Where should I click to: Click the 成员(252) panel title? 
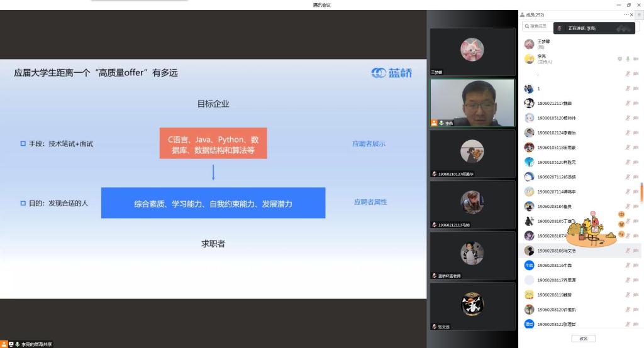(536, 14)
